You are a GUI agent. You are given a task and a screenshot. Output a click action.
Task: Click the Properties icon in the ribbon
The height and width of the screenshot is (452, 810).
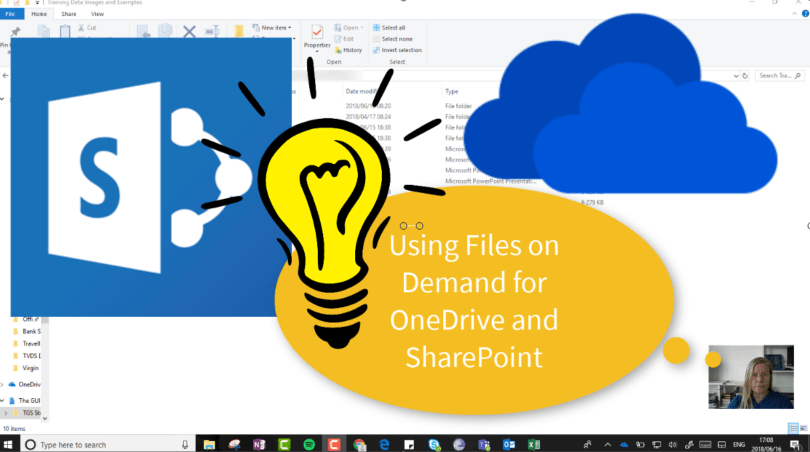[x=317, y=35]
